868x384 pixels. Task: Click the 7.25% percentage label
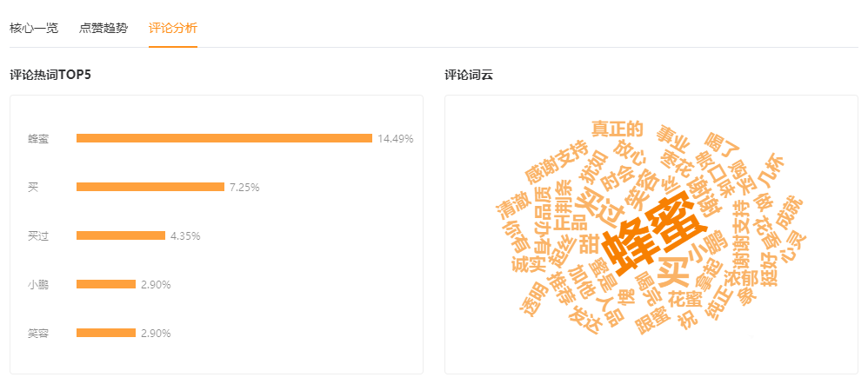click(244, 187)
